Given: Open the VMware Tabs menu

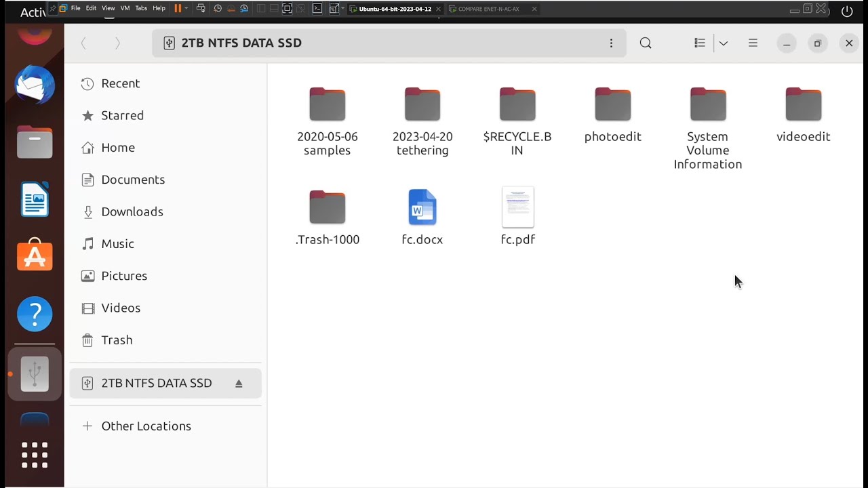Looking at the screenshot, I should pyautogui.click(x=141, y=8).
